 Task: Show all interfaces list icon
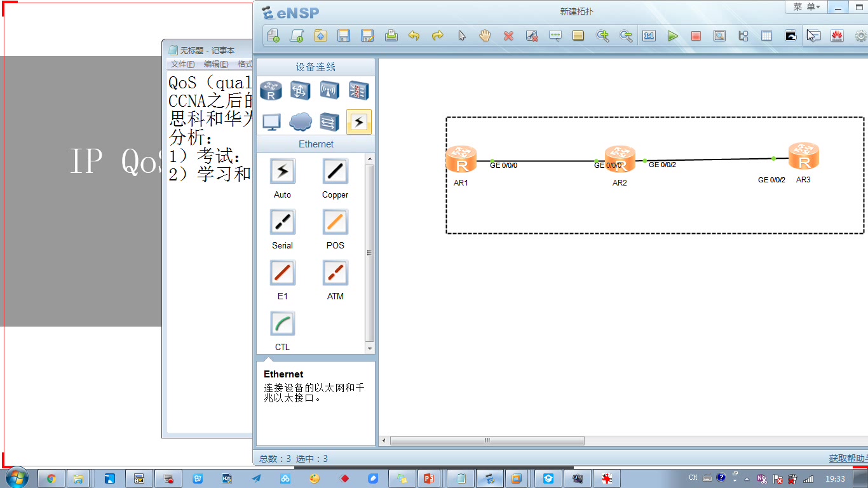point(743,36)
